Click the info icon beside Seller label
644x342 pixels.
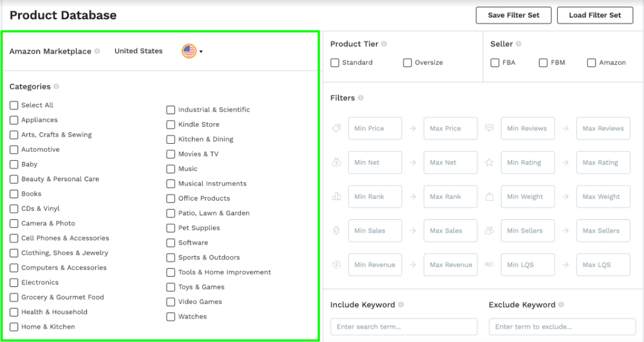pyautogui.click(x=518, y=44)
